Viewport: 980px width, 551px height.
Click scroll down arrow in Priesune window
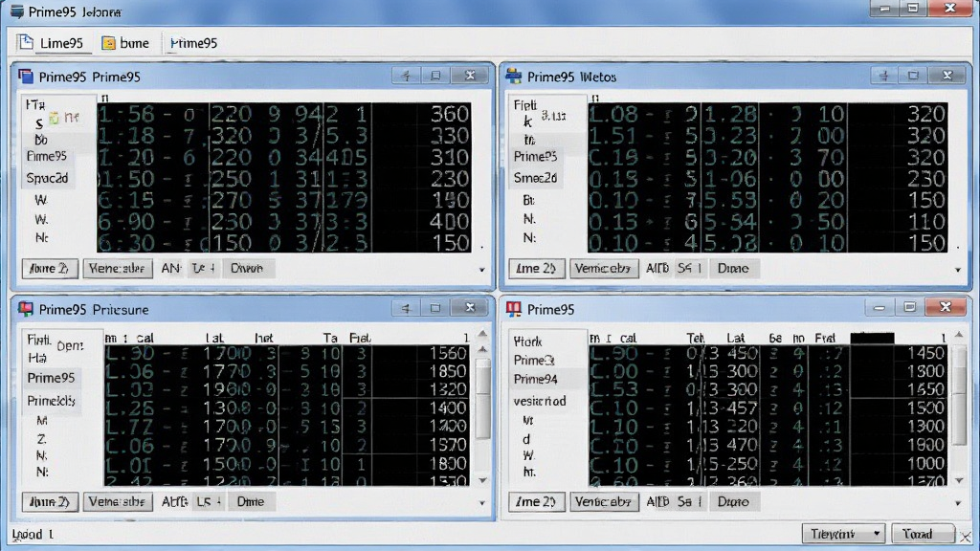[482, 480]
